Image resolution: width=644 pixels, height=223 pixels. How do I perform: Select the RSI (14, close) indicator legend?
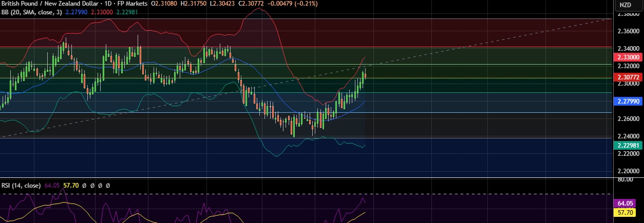pyautogui.click(x=22, y=185)
